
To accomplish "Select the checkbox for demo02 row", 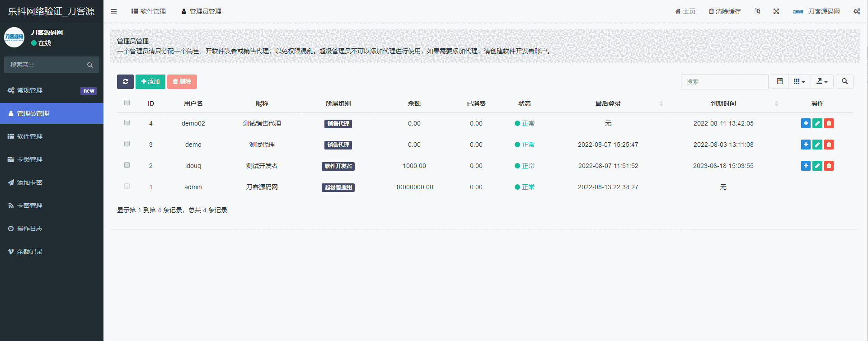I will tap(127, 123).
